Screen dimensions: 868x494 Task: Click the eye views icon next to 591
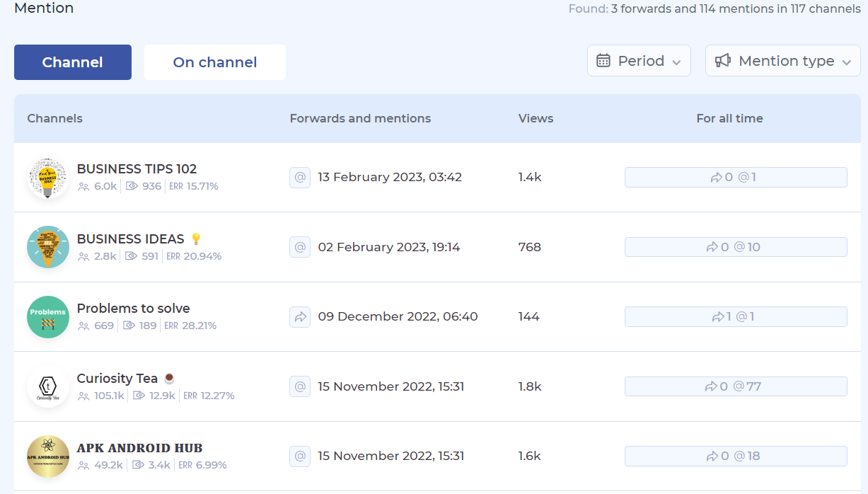(x=131, y=256)
